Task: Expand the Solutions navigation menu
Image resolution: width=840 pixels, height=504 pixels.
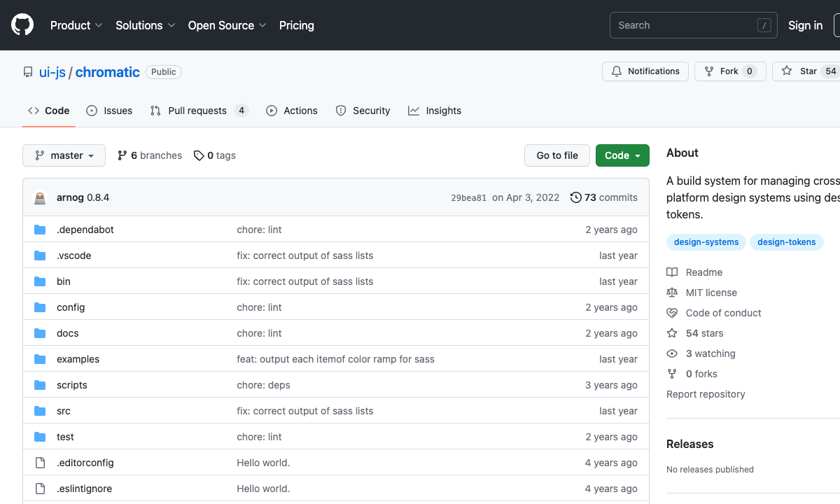Action: [145, 25]
